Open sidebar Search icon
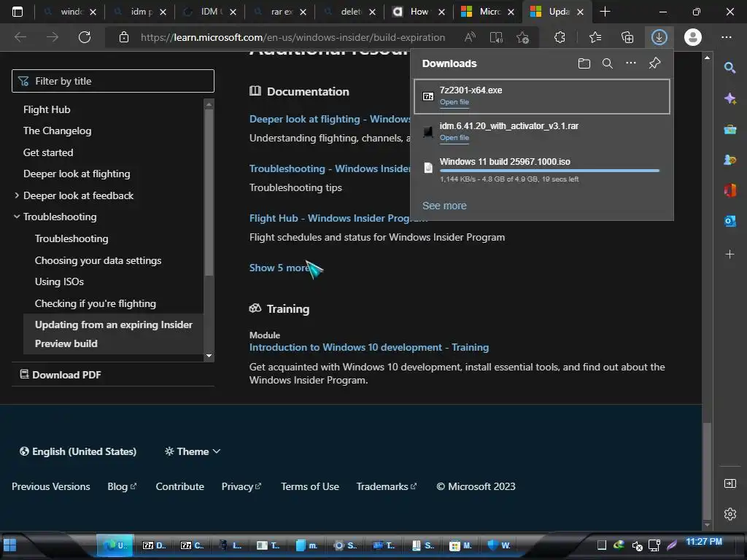747x560 pixels. 729,68
